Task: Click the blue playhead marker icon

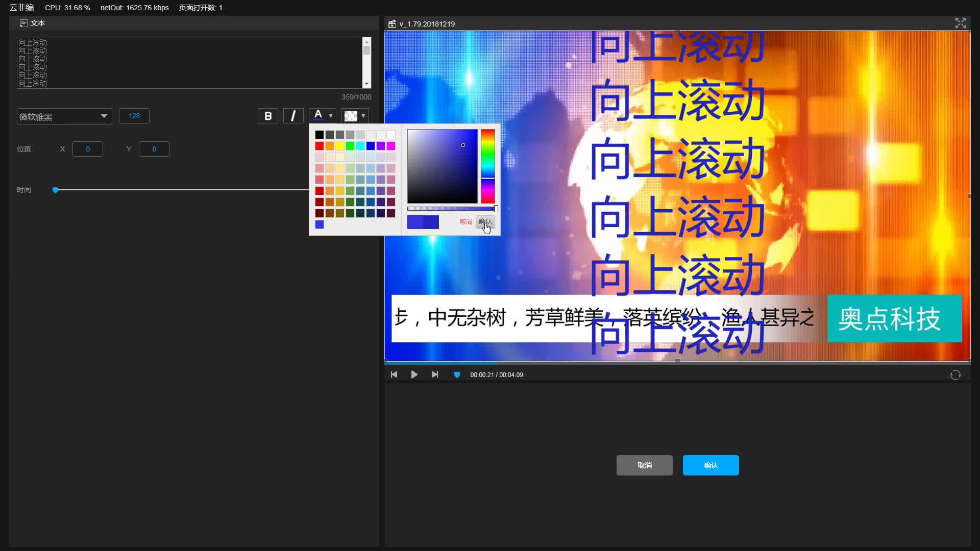Action: (457, 375)
